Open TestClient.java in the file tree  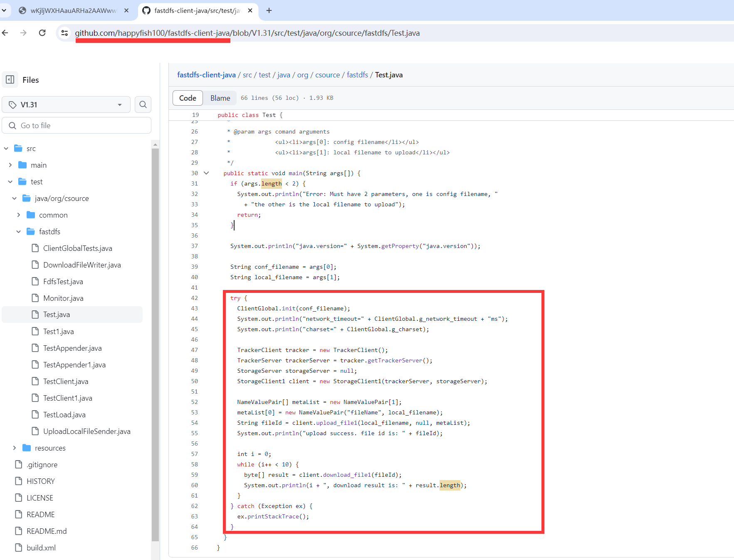[x=65, y=382]
